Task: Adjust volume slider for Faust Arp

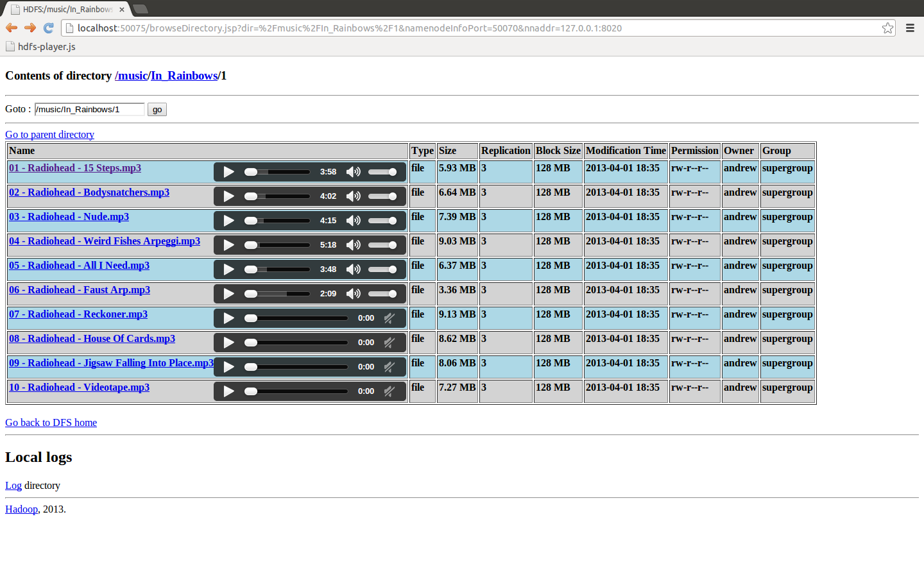Action: [x=383, y=294]
